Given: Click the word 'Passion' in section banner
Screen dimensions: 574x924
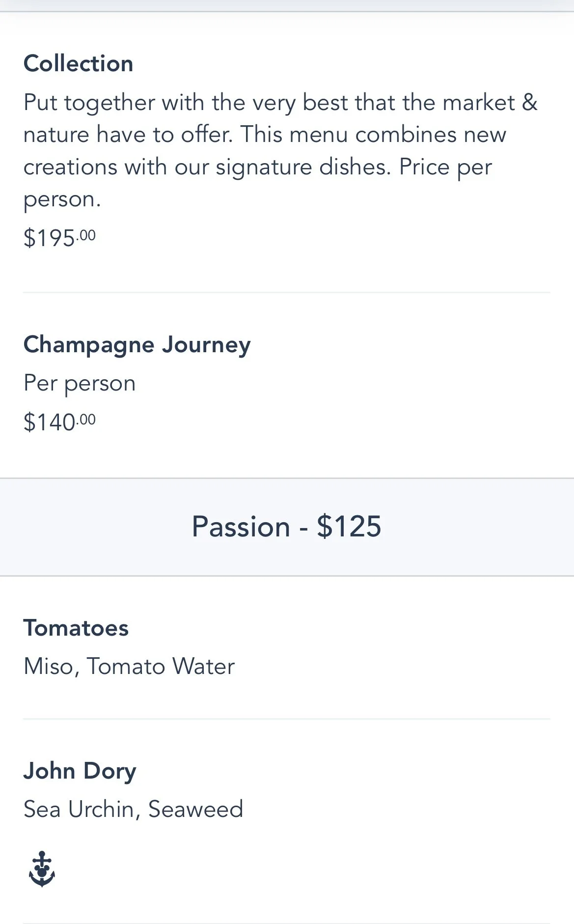Looking at the screenshot, I should [241, 527].
